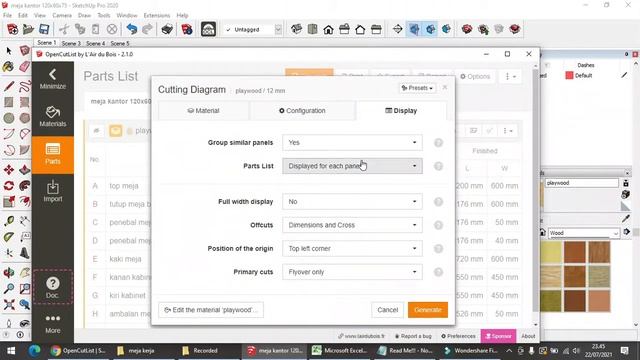Screen dimensions: 640x360
Task: Click the Windows Start button
Action: tap(11, 351)
